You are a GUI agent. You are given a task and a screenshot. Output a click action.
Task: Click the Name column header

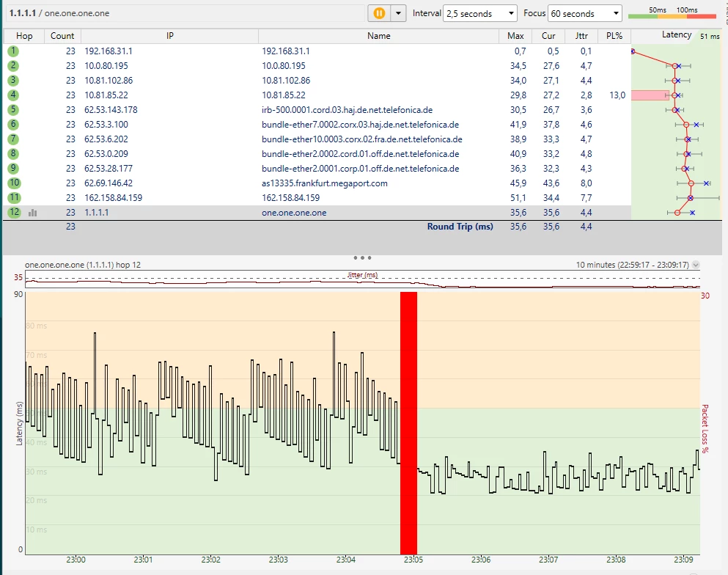click(379, 36)
